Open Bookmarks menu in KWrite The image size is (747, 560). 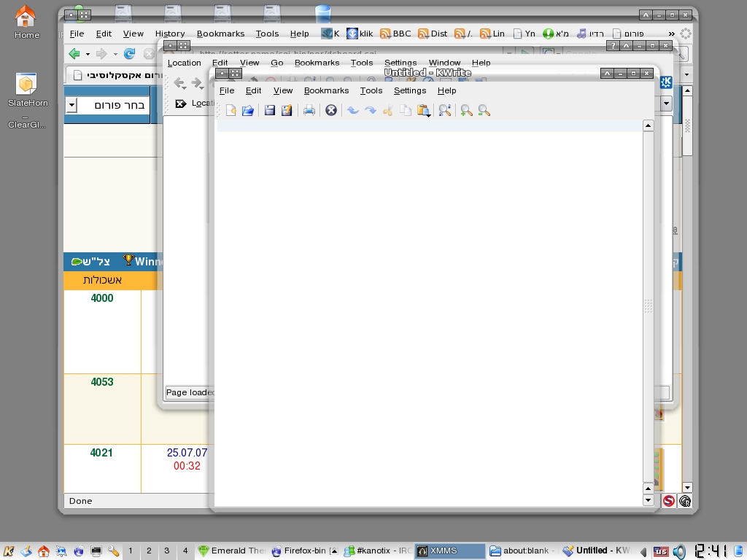326,90
